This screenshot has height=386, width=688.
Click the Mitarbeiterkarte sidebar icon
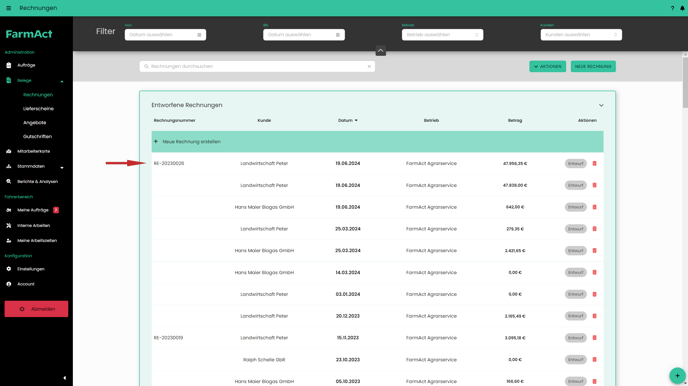(8, 151)
